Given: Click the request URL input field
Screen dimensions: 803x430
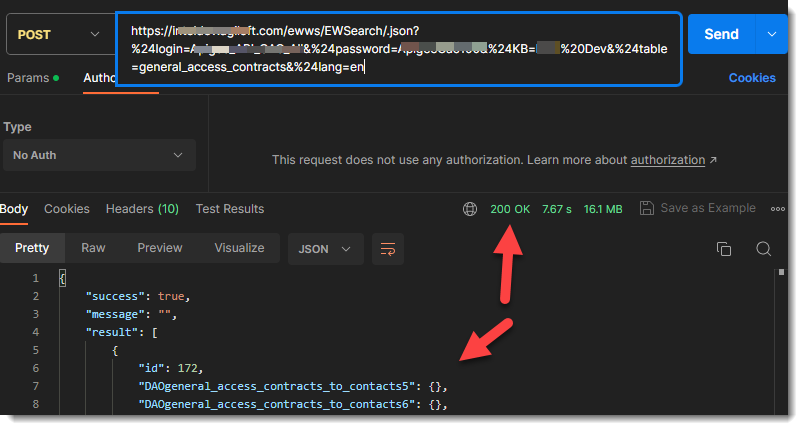Looking at the screenshot, I should pyautogui.click(x=399, y=49).
